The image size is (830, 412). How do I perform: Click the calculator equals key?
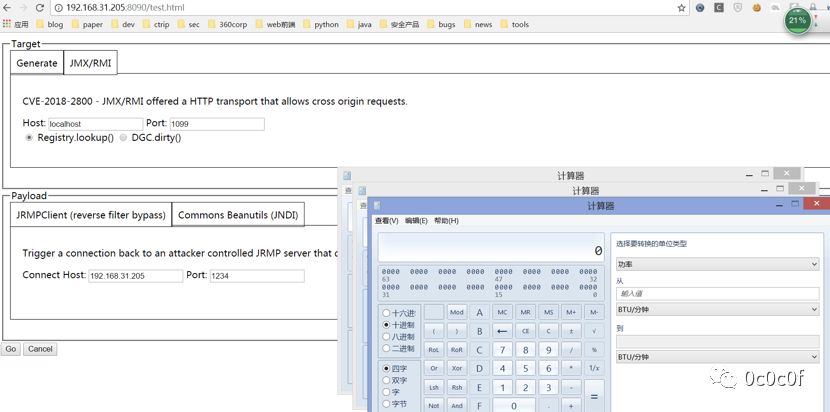coord(594,396)
